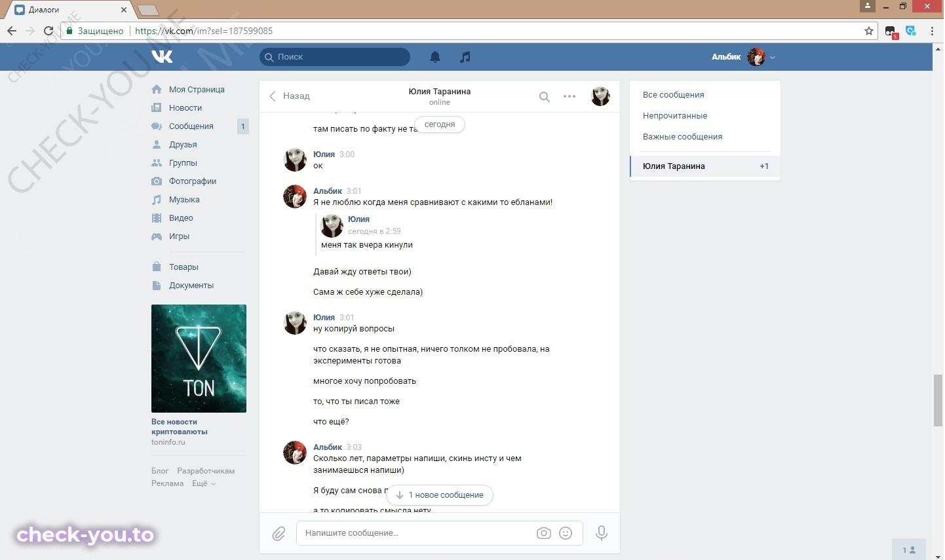Bookmark this page star icon

[x=869, y=31]
